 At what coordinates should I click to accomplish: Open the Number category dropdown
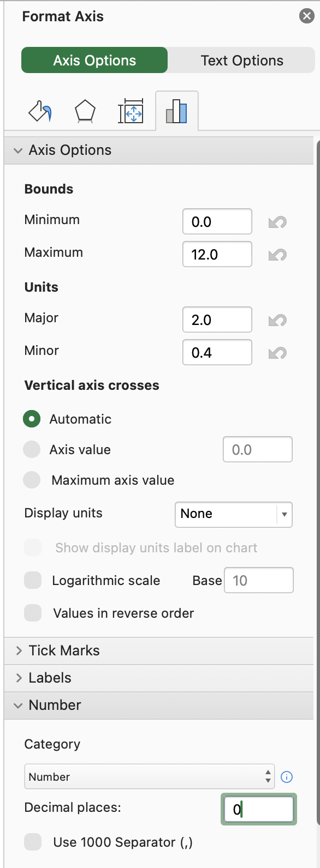coord(150,776)
